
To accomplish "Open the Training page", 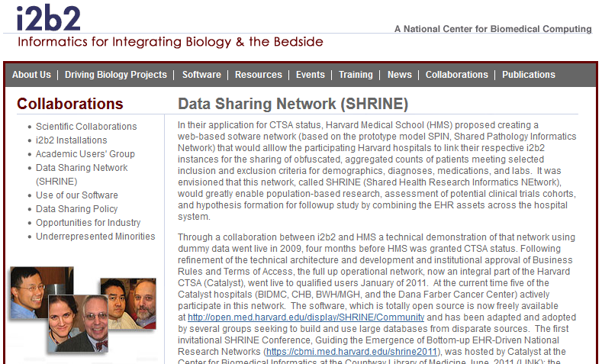I will [356, 75].
